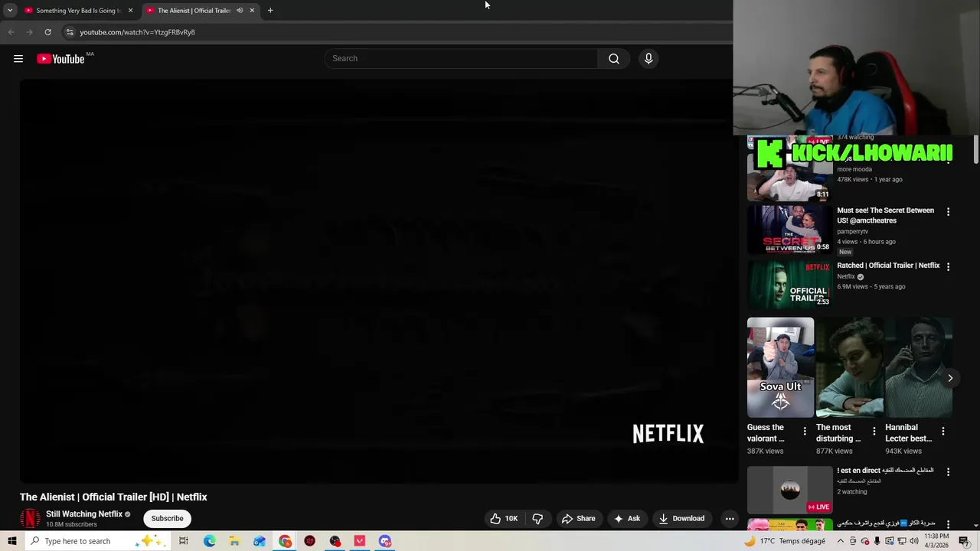Open options for 'est en direct' live video
Viewport: 980px width, 551px height.
[948, 472]
